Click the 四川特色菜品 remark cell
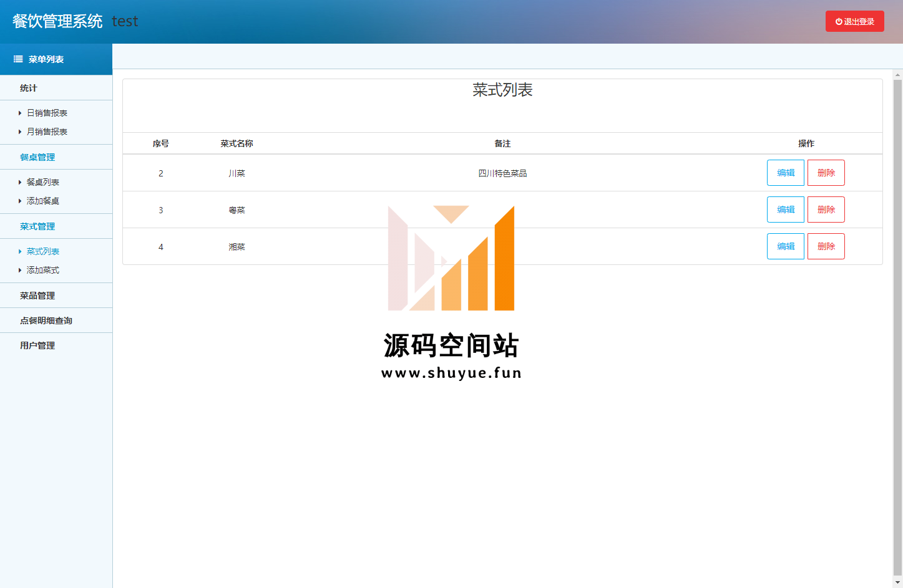Image resolution: width=903 pixels, height=588 pixels. [502, 173]
